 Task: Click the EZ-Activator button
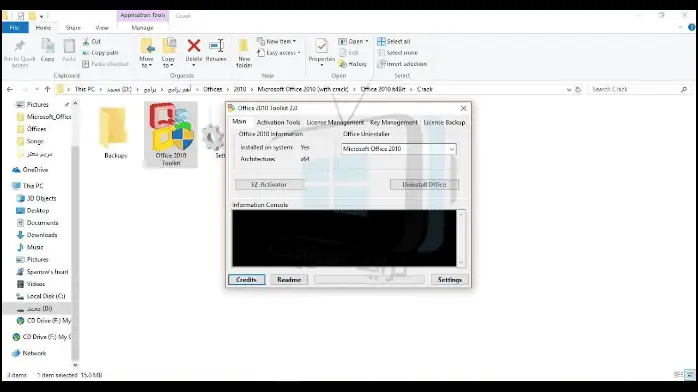coord(269,185)
